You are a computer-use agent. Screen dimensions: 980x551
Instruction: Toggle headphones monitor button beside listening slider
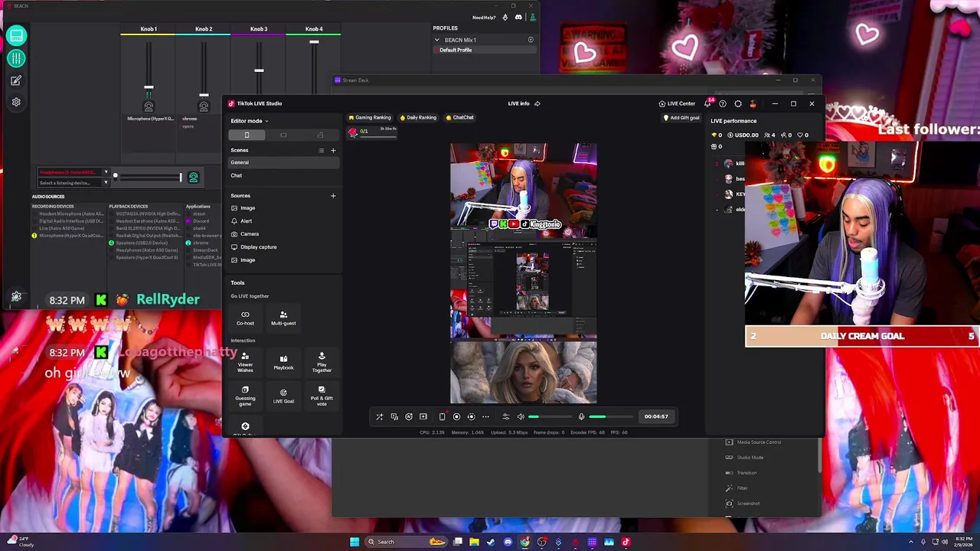click(193, 178)
